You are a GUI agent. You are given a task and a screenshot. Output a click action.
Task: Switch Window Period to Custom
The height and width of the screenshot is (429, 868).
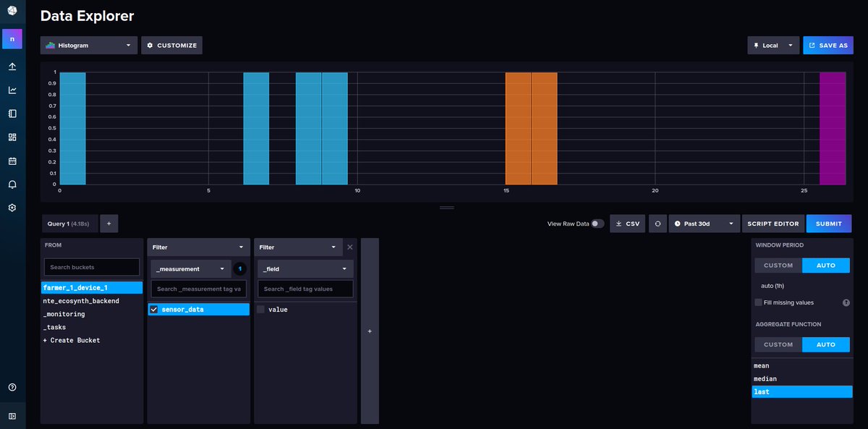pos(778,266)
